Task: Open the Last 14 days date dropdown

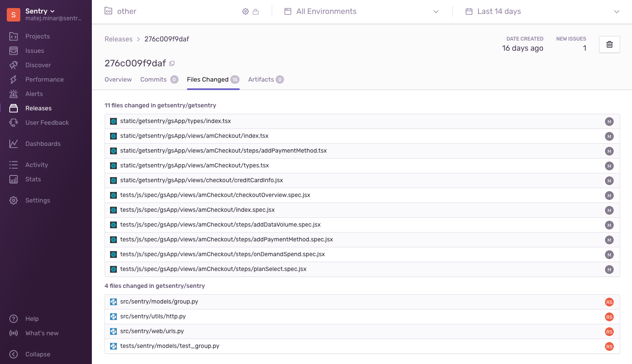Action: click(542, 11)
